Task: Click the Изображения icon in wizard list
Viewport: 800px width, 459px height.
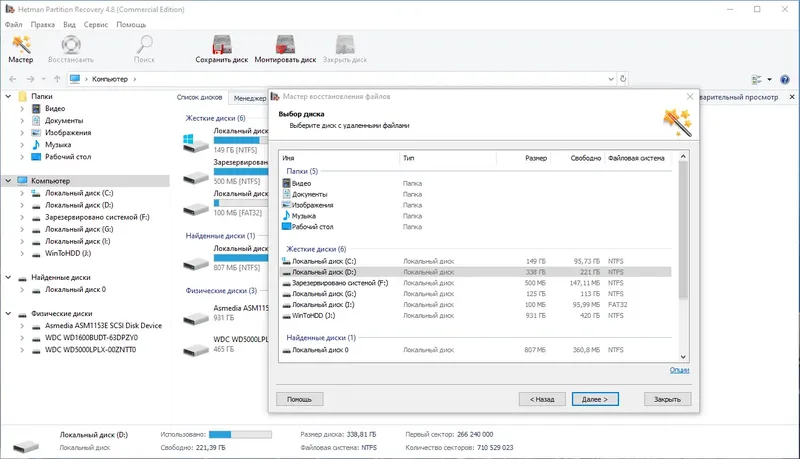Action: (287, 205)
